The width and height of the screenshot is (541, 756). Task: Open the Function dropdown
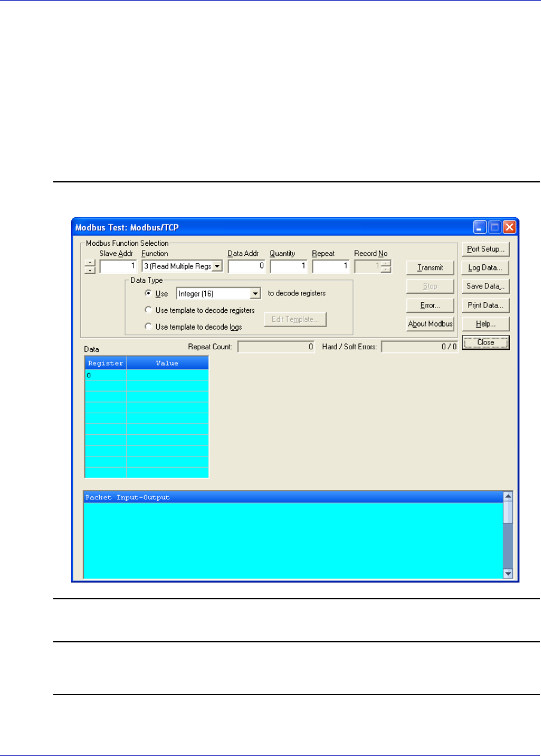click(217, 266)
